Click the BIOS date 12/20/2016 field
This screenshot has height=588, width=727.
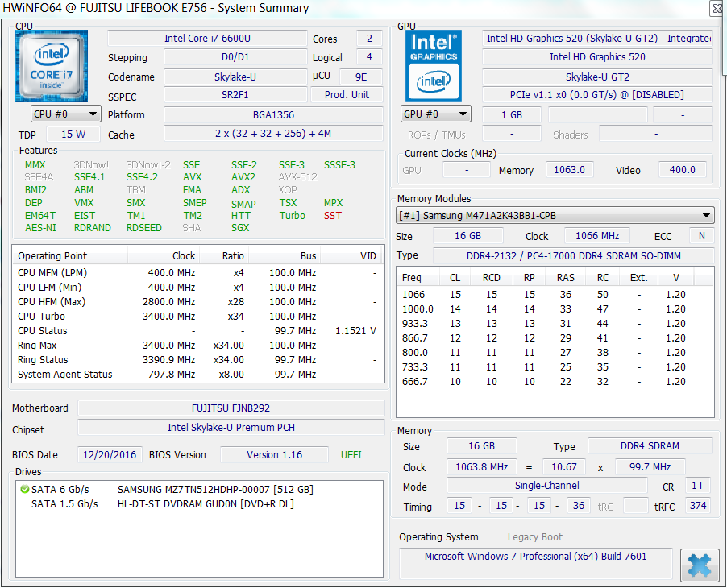pos(110,455)
